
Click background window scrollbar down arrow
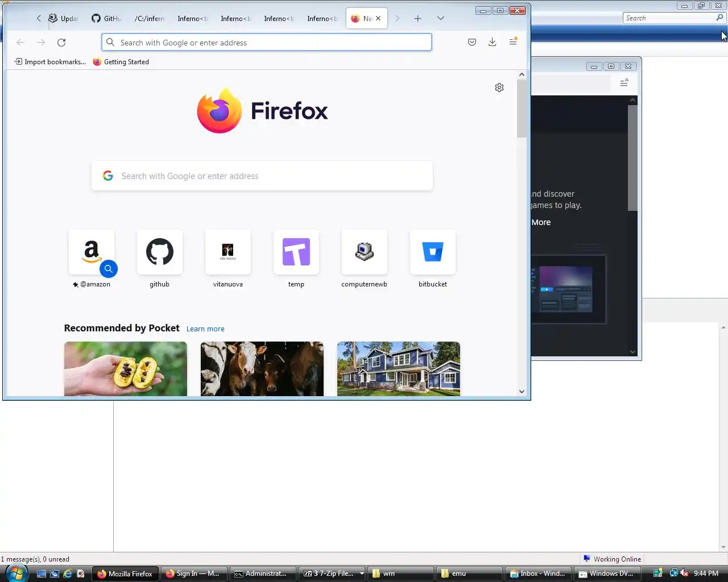632,352
